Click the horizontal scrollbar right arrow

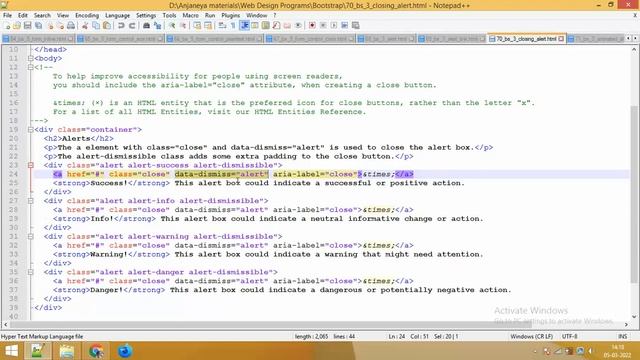coord(627,324)
